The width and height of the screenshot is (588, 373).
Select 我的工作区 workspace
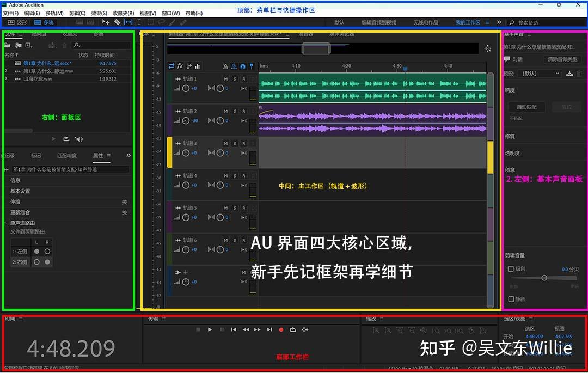[468, 22]
